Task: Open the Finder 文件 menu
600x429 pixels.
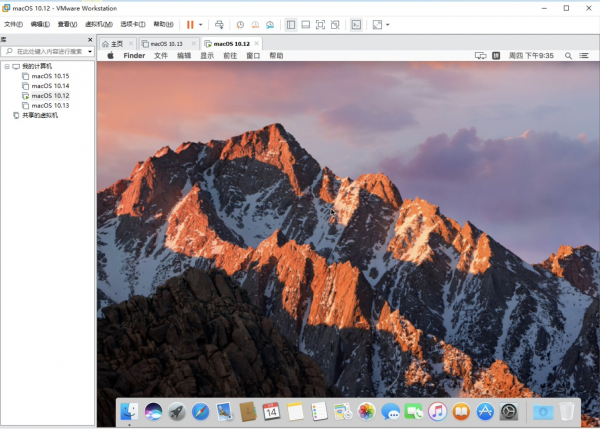Action: click(x=160, y=56)
